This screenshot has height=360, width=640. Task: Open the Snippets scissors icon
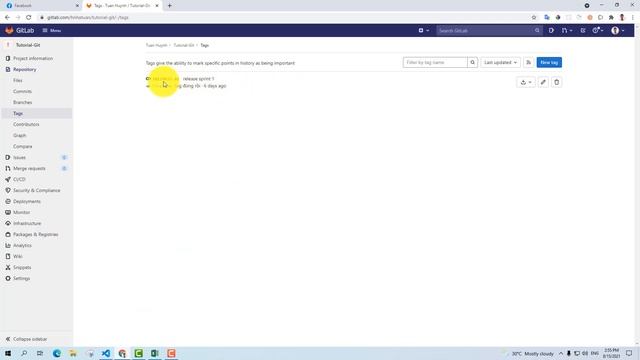[x=8, y=268]
